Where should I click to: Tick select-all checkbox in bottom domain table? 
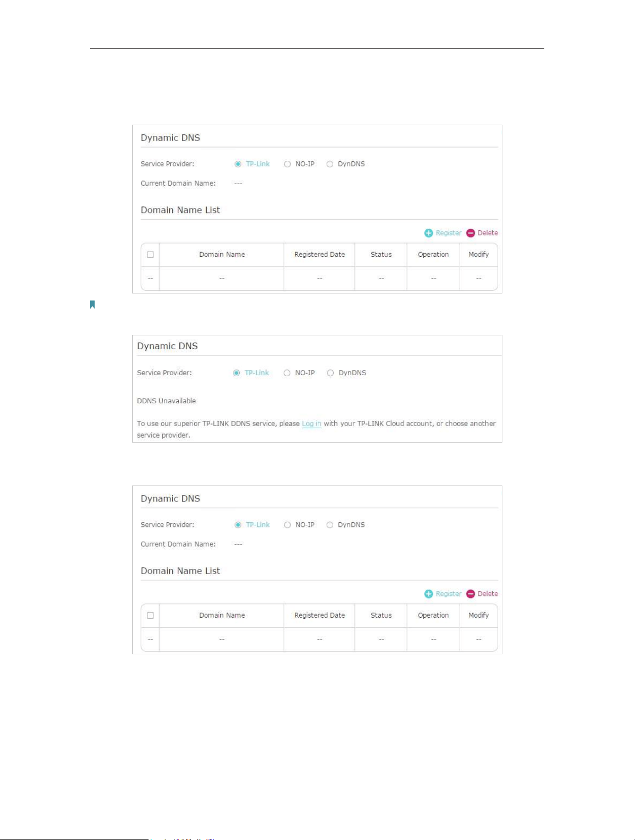[x=150, y=616]
